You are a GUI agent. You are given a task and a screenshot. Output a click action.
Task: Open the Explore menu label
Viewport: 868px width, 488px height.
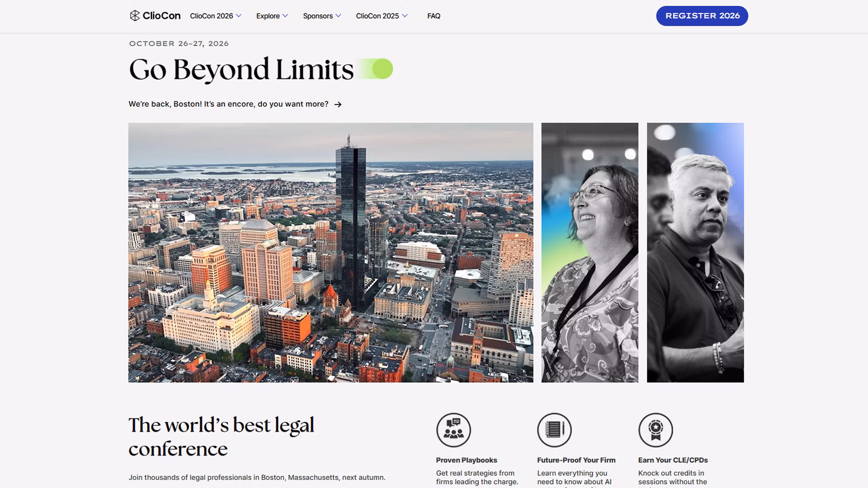[268, 16]
